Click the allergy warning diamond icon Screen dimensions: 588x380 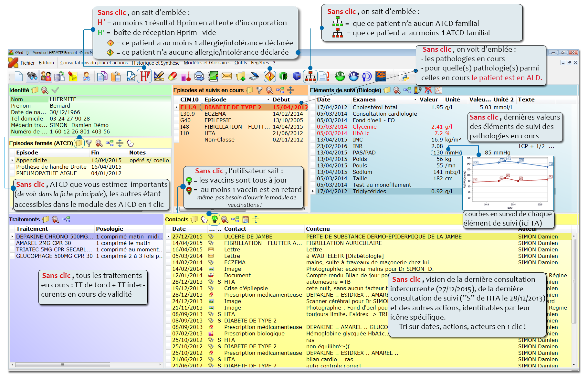pos(269,76)
